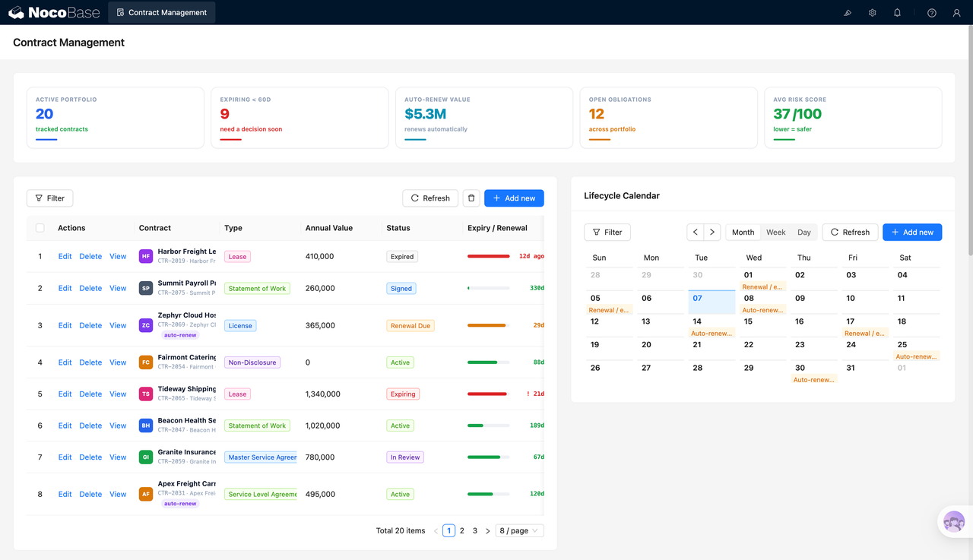Open the 8 / page size dropdown
The height and width of the screenshot is (560, 973).
519,531
